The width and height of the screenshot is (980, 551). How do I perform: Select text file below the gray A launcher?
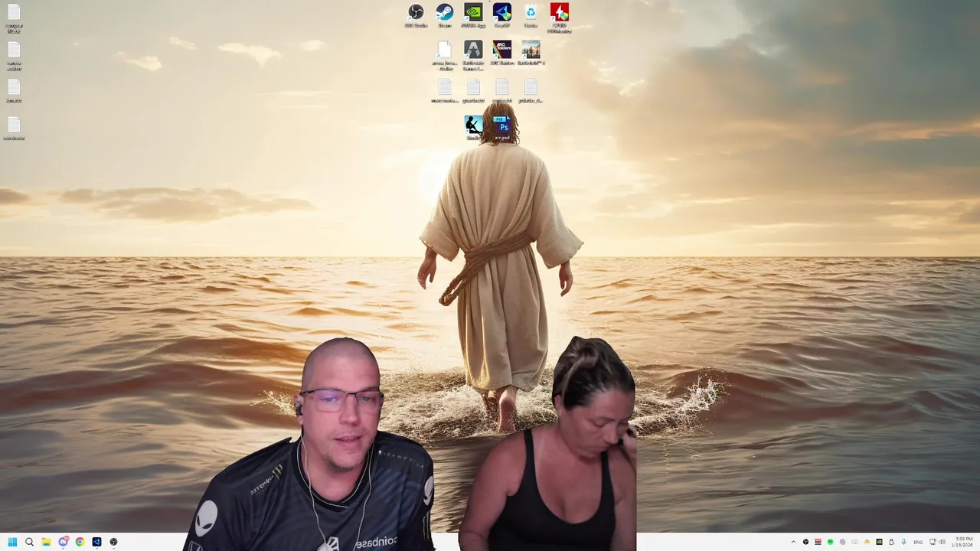[473, 90]
